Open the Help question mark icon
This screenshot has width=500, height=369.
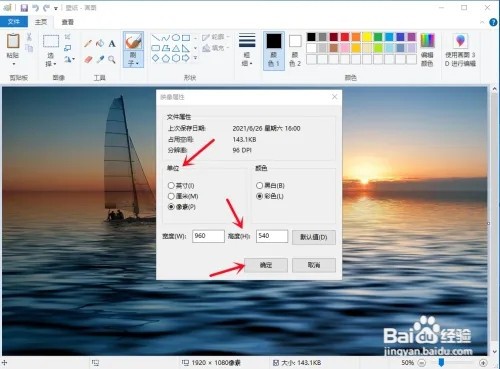493,22
